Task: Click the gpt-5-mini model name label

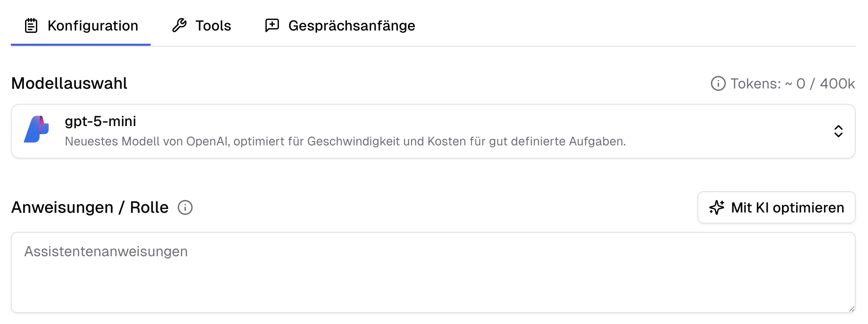Action: (x=101, y=121)
